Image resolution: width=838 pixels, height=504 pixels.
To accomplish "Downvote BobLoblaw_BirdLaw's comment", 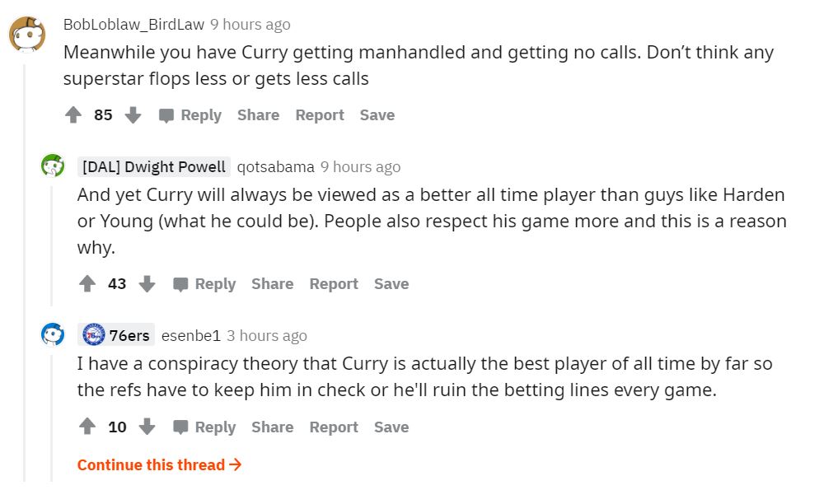I will coord(133,115).
